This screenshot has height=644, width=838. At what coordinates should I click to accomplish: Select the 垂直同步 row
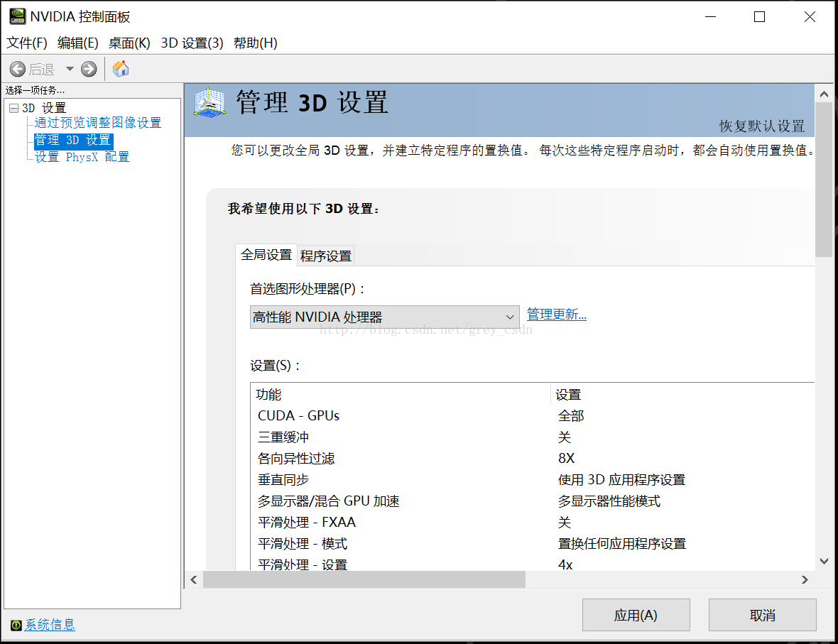(x=533, y=480)
